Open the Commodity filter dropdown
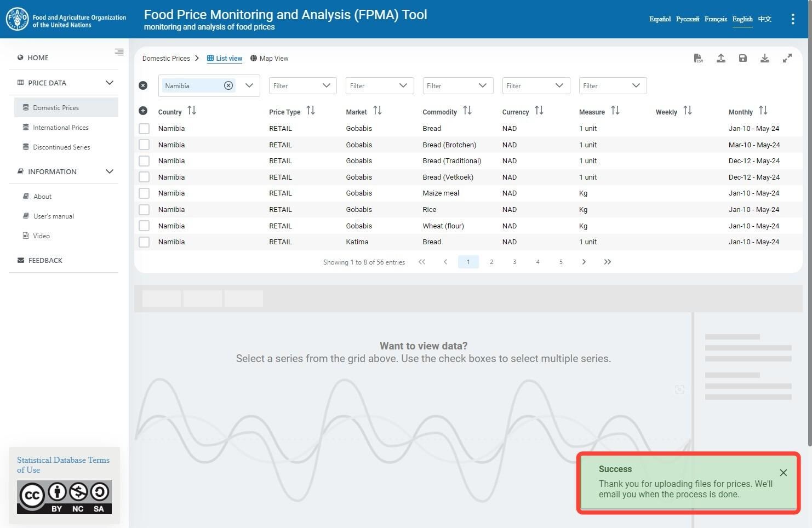Screen dimensions: 812x528 click(x=458, y=85)
